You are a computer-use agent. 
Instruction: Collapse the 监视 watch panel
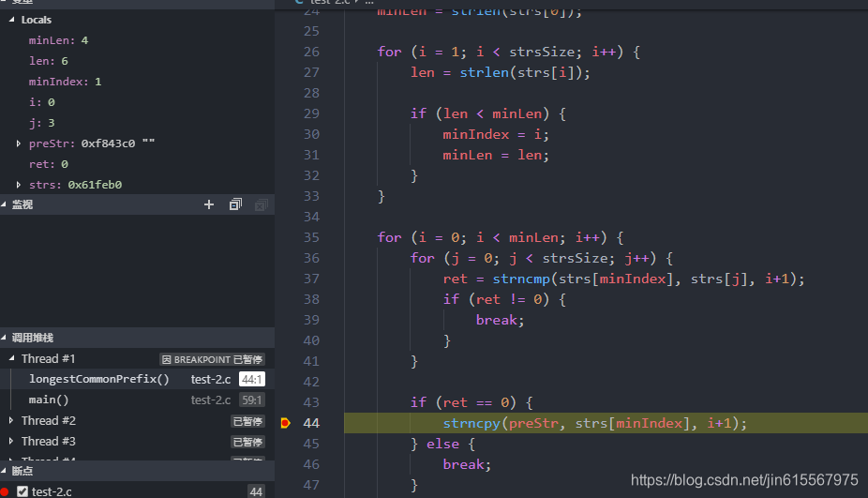(4, 204)
